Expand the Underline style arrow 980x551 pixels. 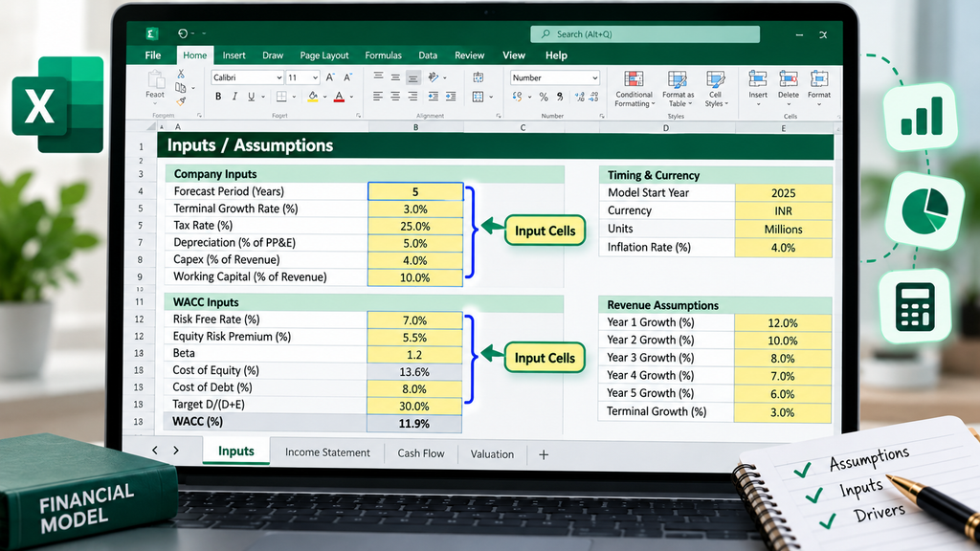click(x=263, y=97)
